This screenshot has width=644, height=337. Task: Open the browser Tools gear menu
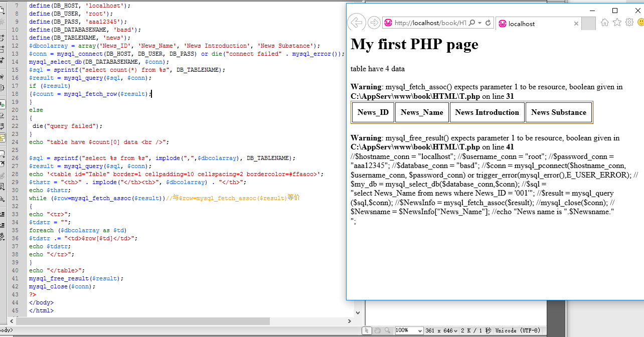[629, 23]
